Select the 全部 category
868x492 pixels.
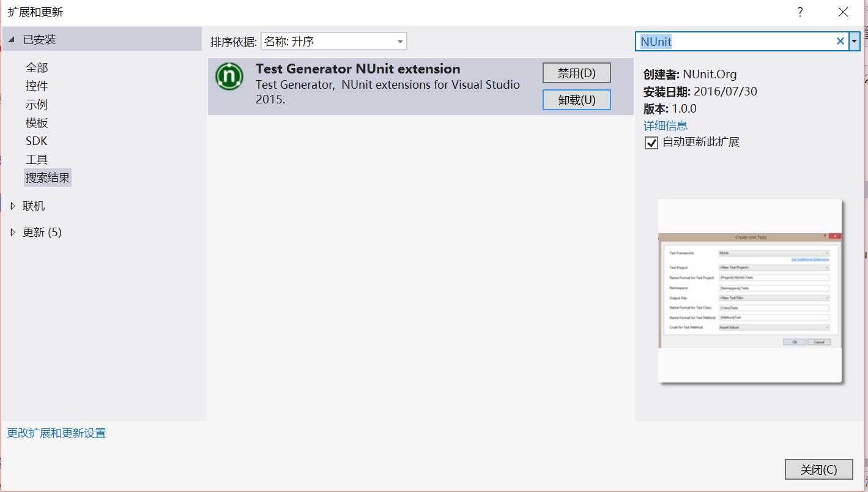tap(37, 68)
